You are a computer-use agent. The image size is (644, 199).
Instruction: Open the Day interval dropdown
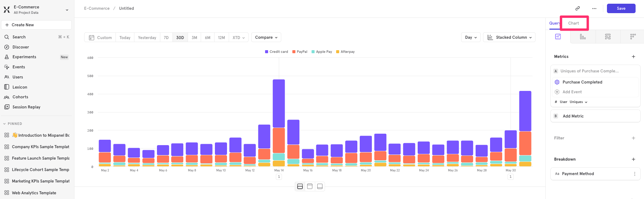click(x=471, y=37)
